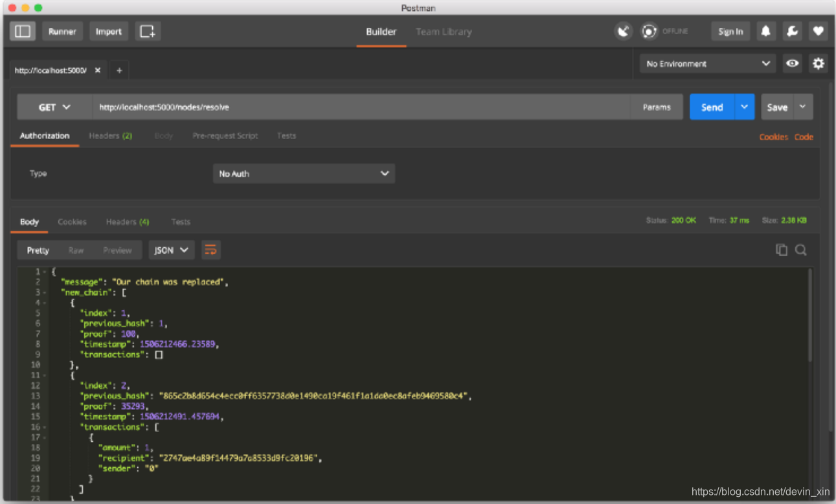
Task: Add a new request tab with plus
Action: pos(119,71)
